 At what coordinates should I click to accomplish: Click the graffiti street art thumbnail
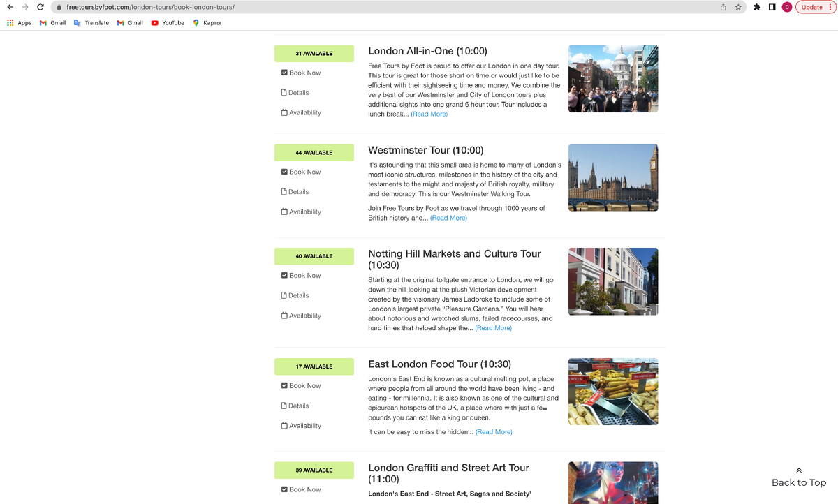[613, 483]
